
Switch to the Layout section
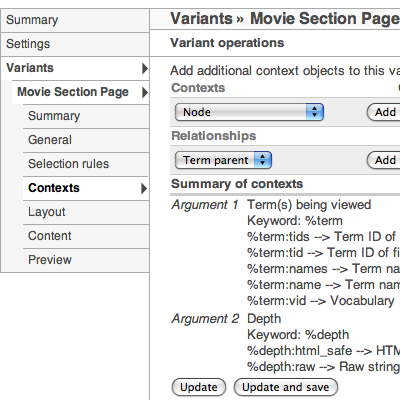point(86,212)
